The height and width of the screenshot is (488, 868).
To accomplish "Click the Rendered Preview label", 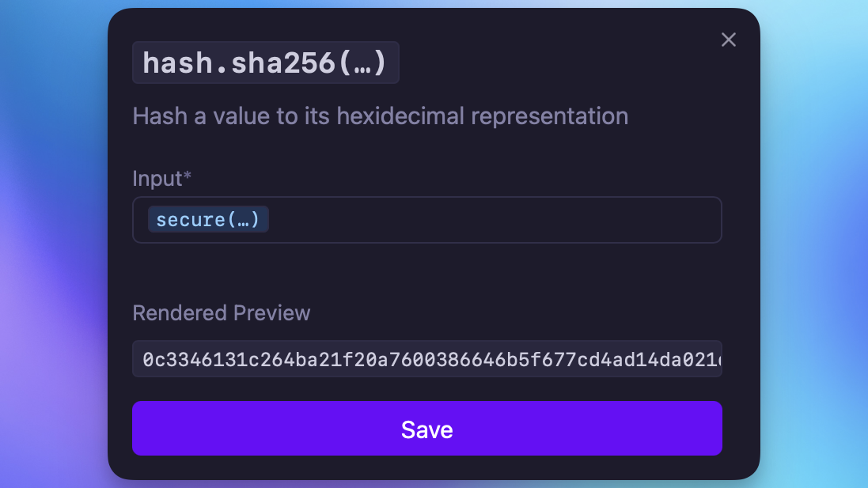I will [x=222, y=313].
